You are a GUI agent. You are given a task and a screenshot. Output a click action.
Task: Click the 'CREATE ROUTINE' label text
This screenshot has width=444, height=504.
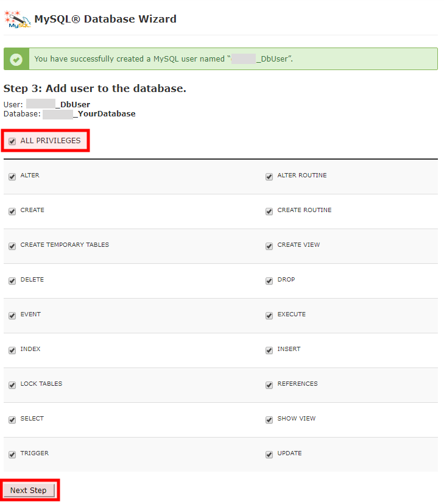coord(305,210)
